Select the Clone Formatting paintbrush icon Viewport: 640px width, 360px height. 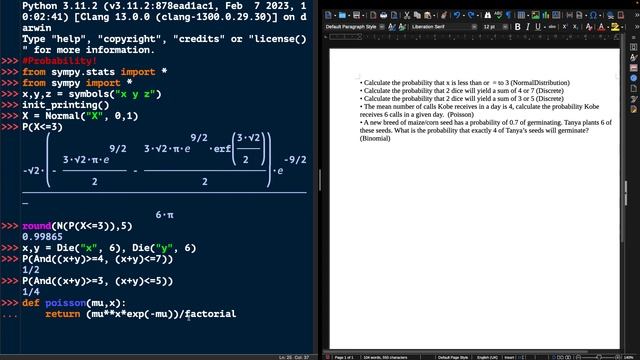(443, 16)
